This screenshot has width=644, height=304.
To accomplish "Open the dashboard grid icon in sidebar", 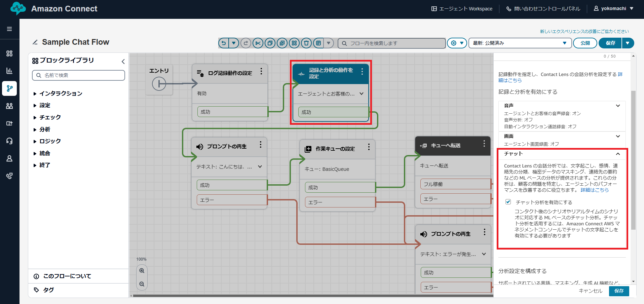I will tap(9, 53).
